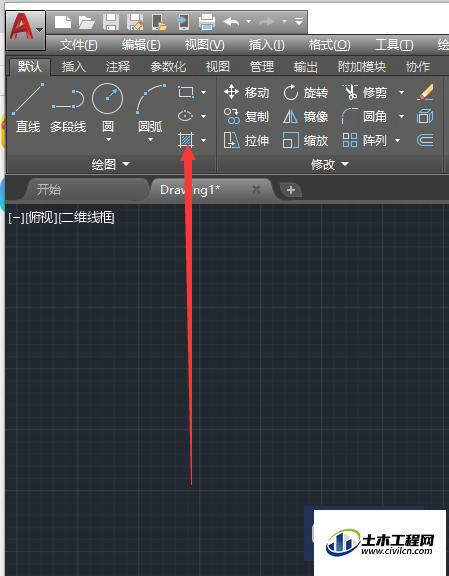The height and width of the screenshot is (576, 449).
Task: Create a new drawing from Quick Access
Action: coord(63,22)
